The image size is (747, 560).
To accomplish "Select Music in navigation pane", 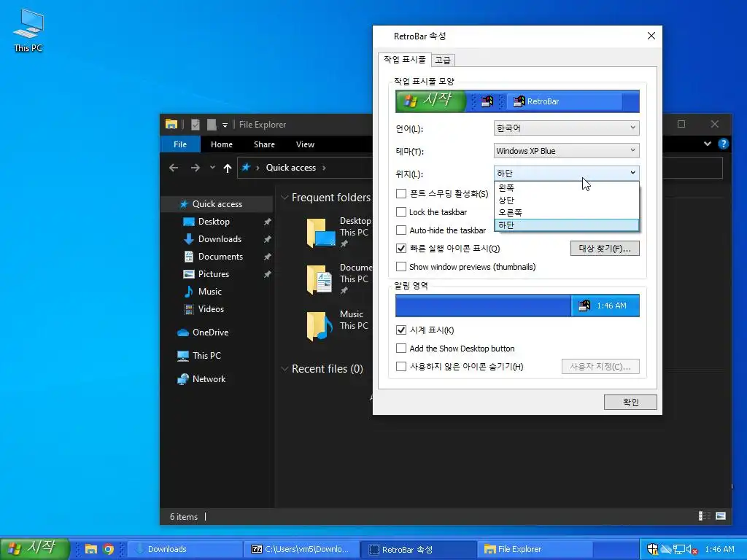I will 209,292.
